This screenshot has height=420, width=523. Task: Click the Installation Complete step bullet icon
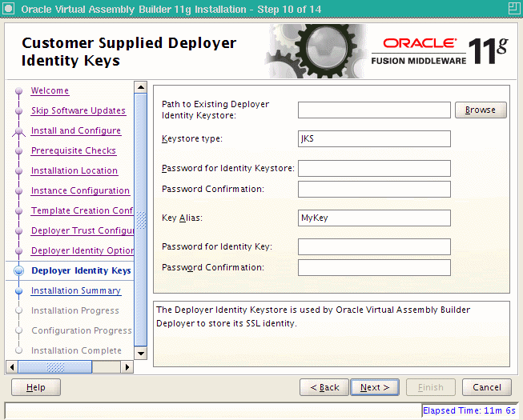click(x=19, y=350)
